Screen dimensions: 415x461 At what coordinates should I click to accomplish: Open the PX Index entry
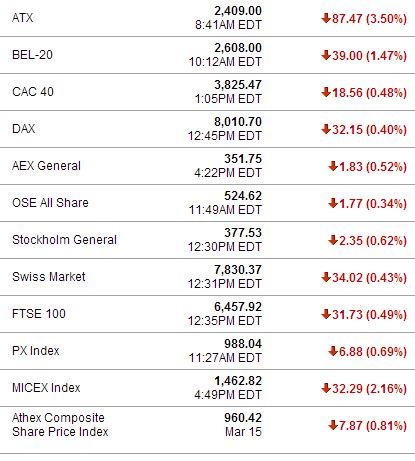pos(36,351)
